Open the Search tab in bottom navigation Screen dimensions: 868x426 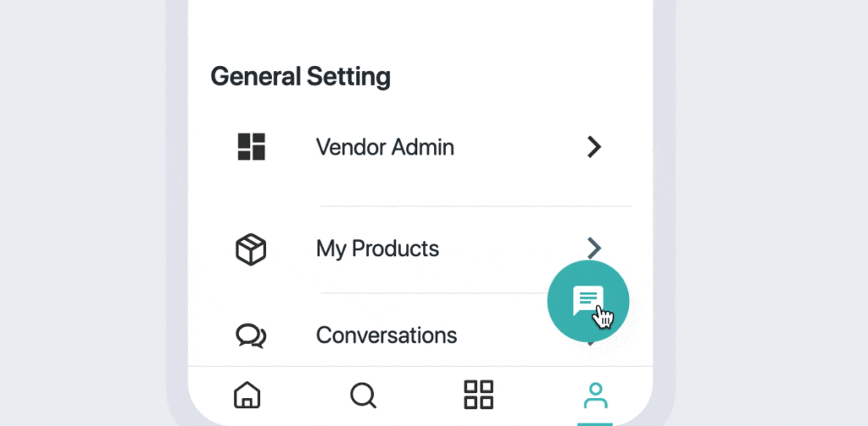[x=363, y=395]
